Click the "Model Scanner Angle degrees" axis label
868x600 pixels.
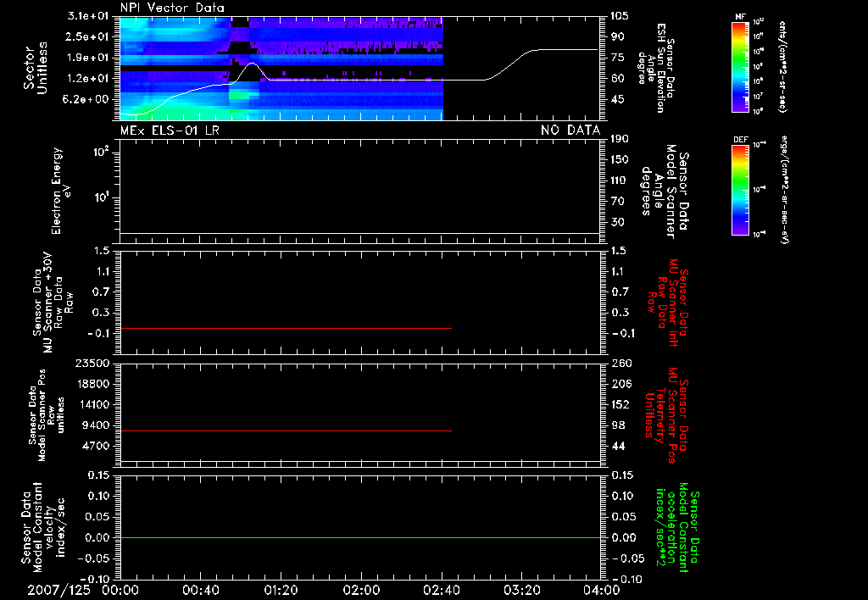(x=665, y=191)
